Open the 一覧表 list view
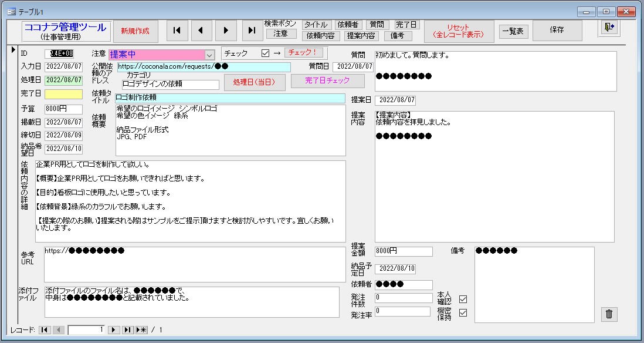 [513, 31]
